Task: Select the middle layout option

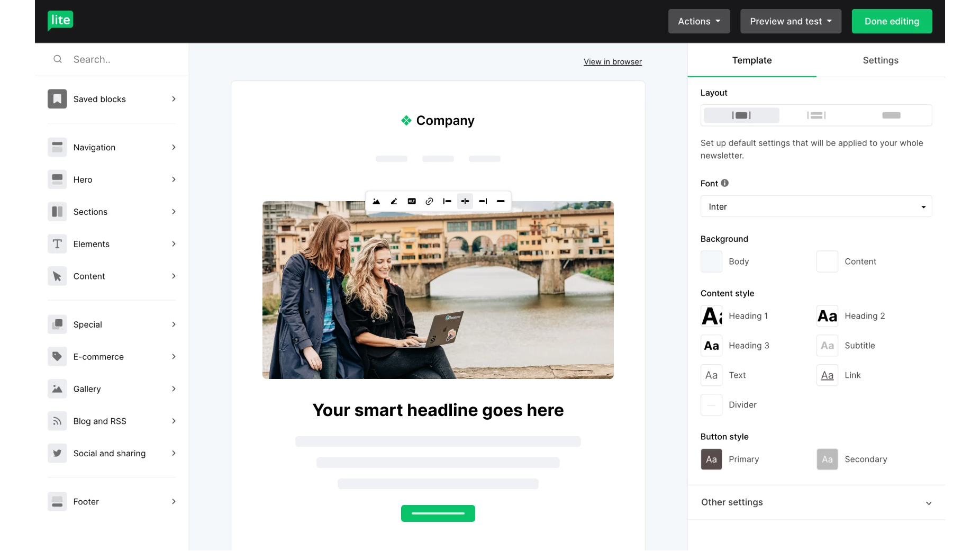Action: pos(816,115)
